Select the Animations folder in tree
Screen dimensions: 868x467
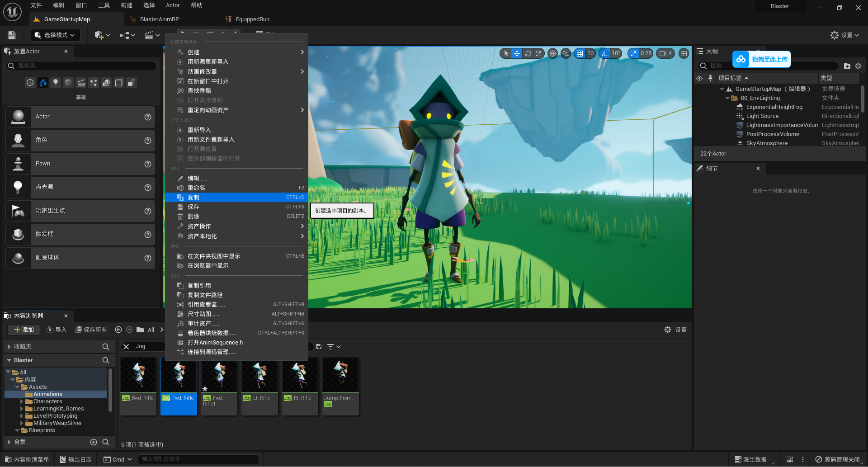click(x=47, y=394)
